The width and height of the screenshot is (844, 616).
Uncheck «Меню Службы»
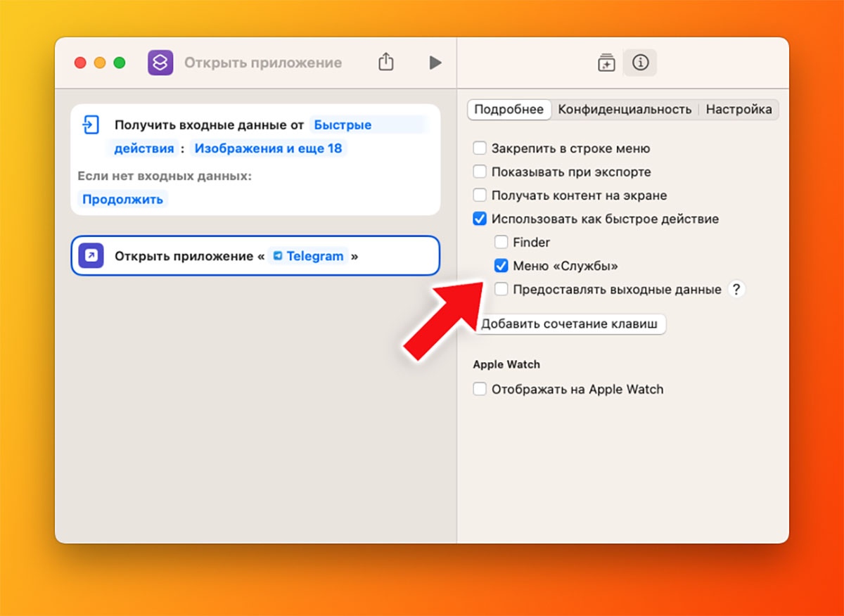click(x=501, y=266)
